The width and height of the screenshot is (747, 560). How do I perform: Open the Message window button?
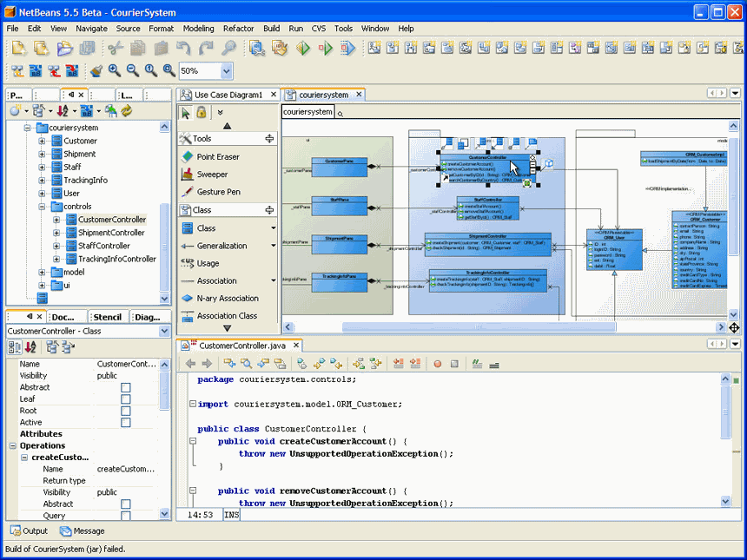coord(82,531)
